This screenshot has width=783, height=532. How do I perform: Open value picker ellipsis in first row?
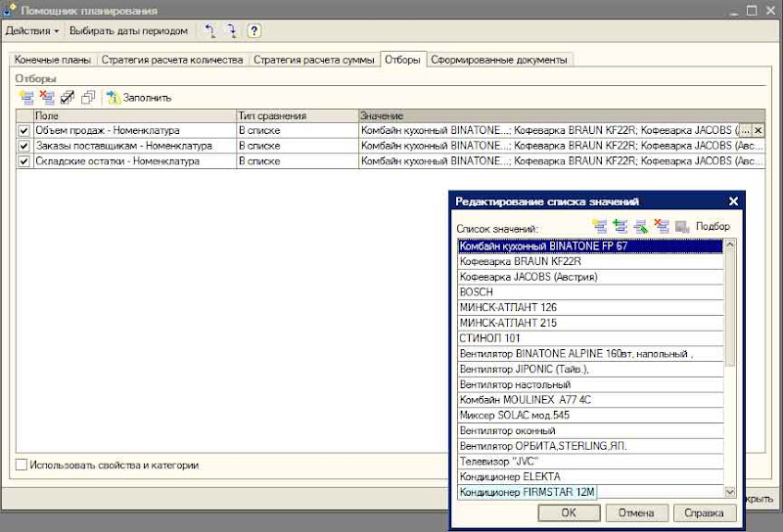pyautogui.click(x=745, y=131)
